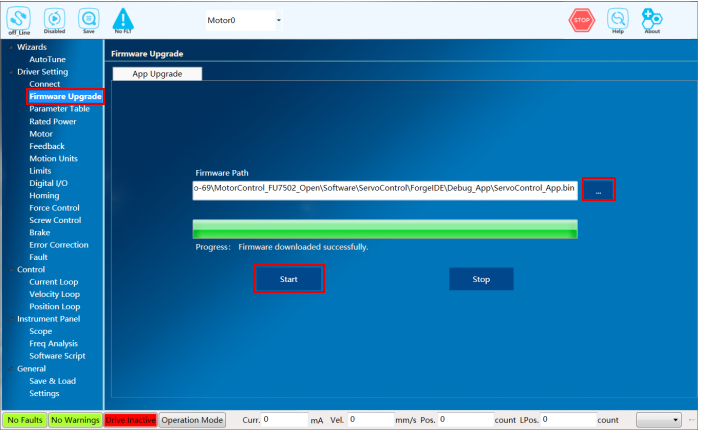Open Parameter Table page

tap(60, 109)
